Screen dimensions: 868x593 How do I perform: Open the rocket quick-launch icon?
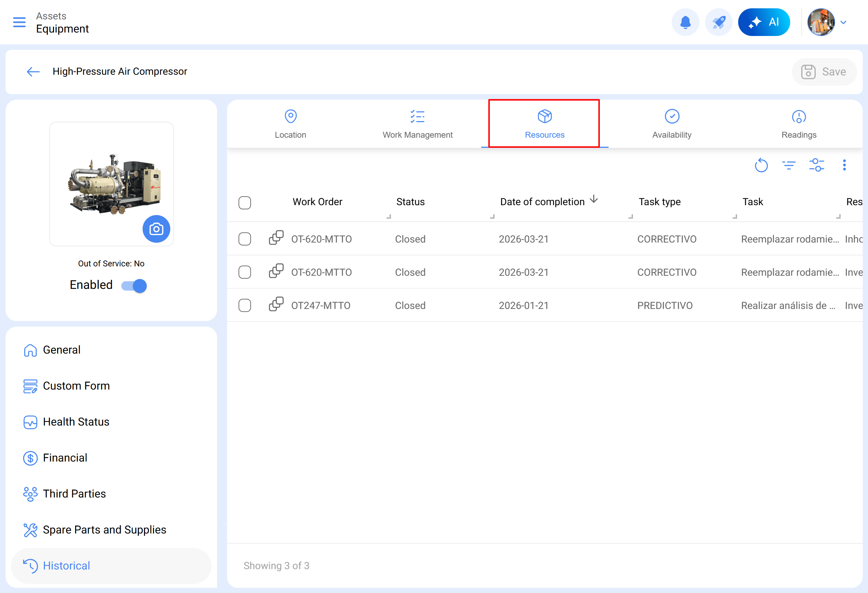pyautogui.click(x=718, y=22)
